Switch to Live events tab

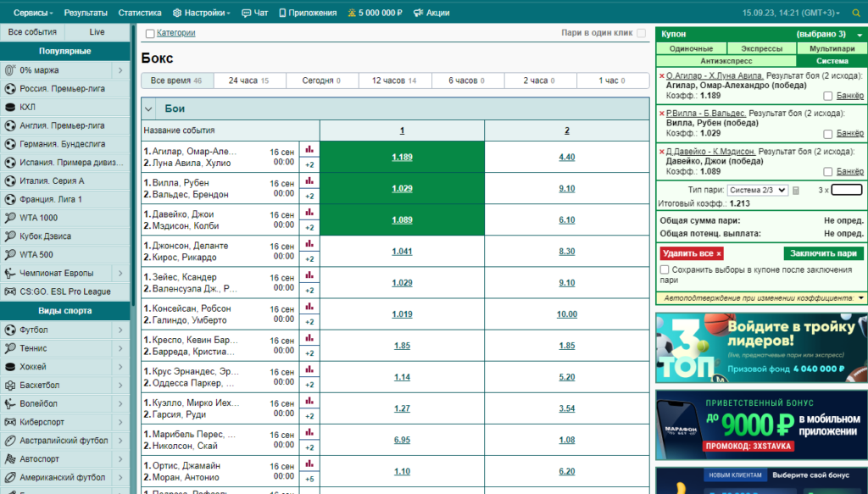[x=97, y=32]
